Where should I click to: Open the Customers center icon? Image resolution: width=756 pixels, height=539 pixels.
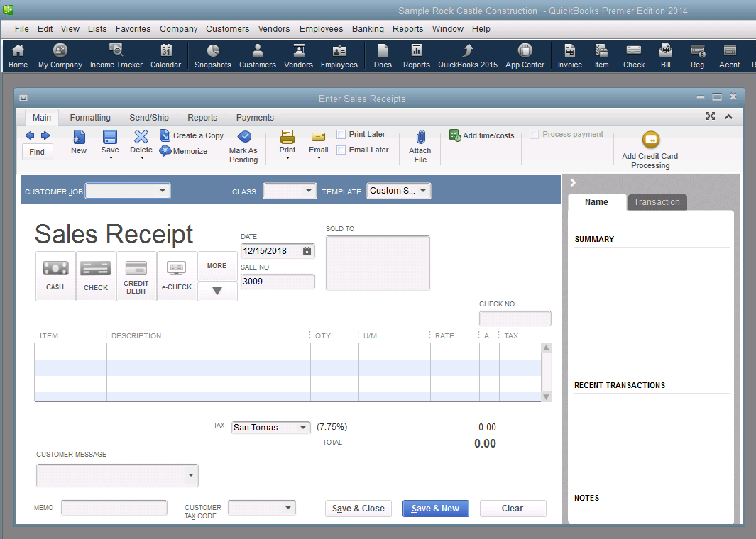(x=258, y=56)
